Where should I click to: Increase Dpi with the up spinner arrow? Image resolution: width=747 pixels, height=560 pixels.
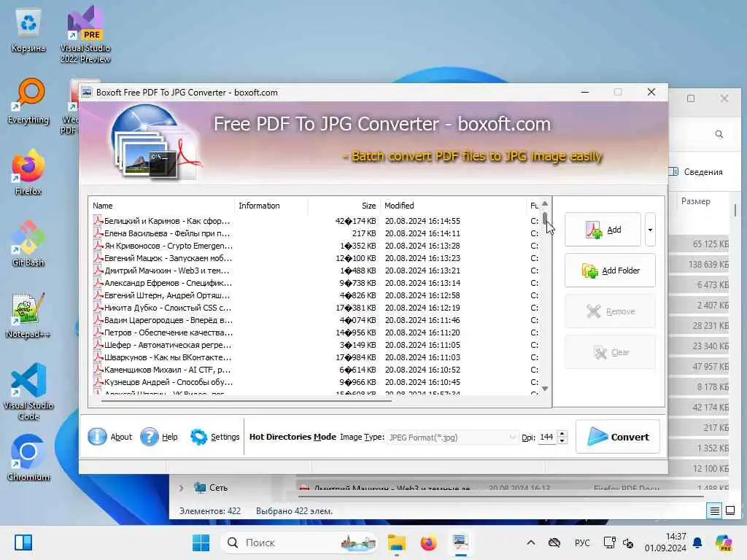pos(562,434)
